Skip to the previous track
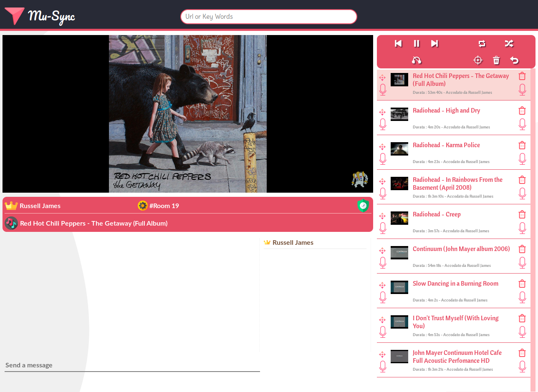 [x=398, y=43]
